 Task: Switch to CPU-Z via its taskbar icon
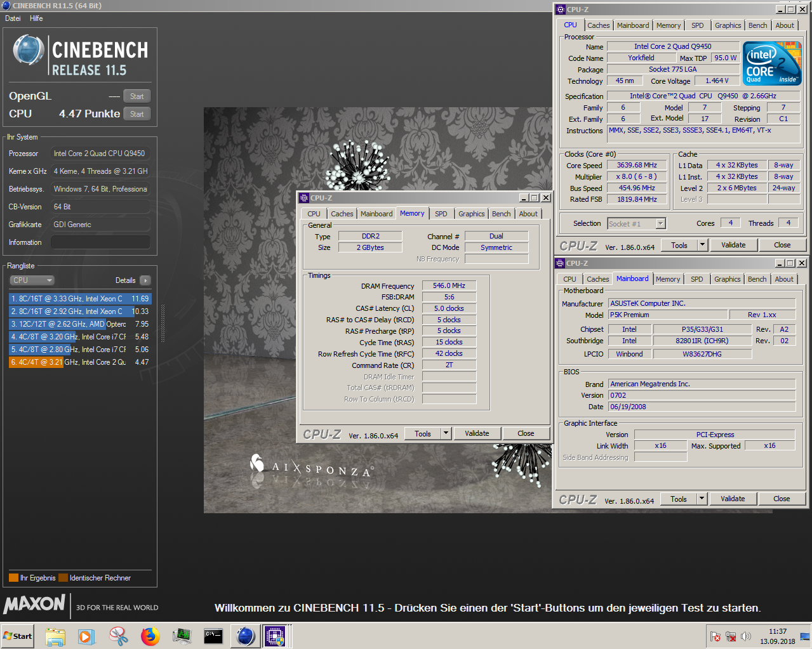tap(276, 636)
